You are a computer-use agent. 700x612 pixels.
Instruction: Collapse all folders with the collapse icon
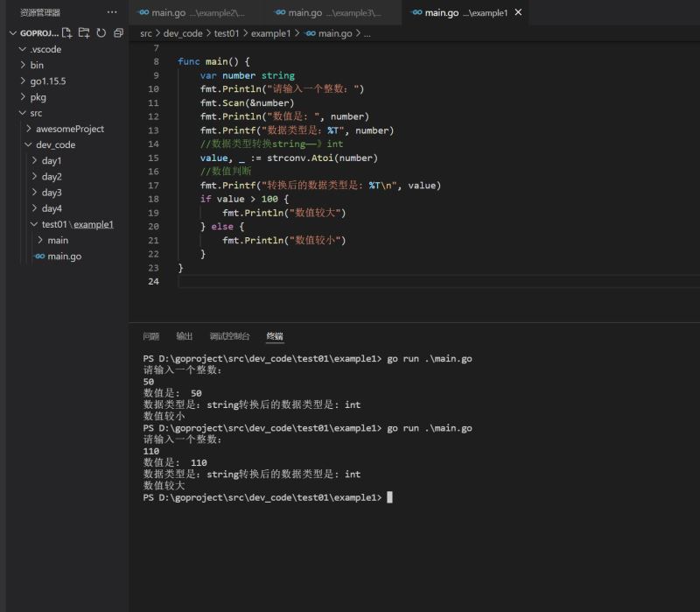118,32
